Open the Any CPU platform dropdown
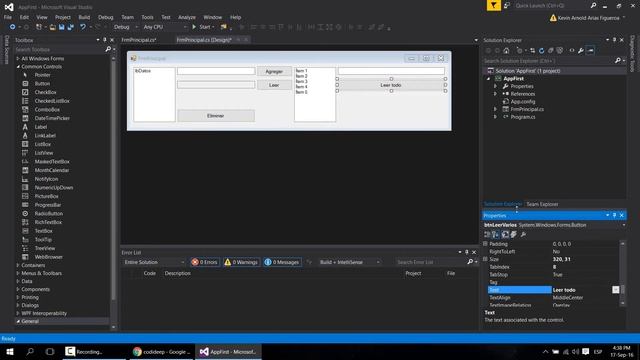 [164, 27]
